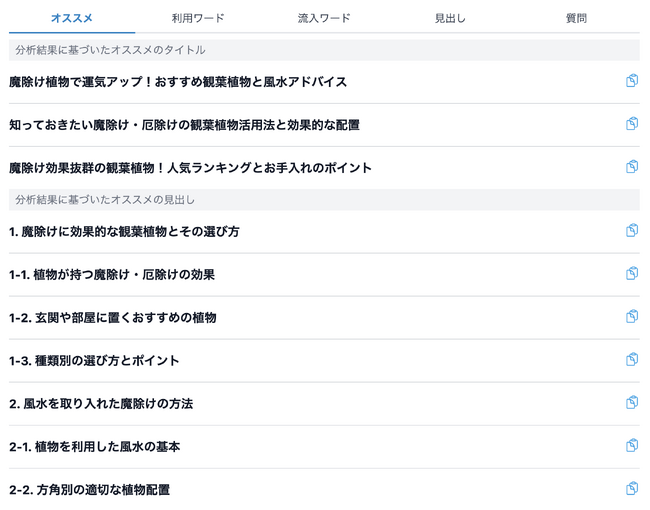The image size is (650, 510).
Task: Go to the 見出し tab
Action: pos(450,18)
